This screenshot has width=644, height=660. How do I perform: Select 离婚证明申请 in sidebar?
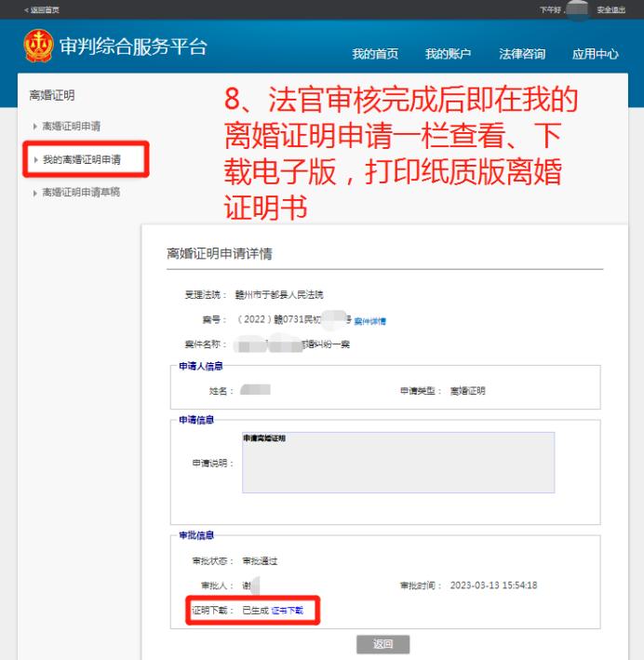coord(71,126)
